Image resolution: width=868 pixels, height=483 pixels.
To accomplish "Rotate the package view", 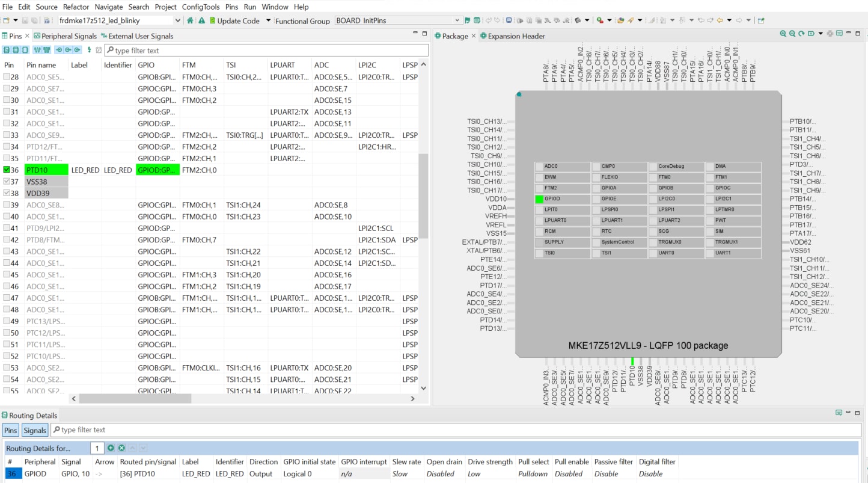I will 801,34.
